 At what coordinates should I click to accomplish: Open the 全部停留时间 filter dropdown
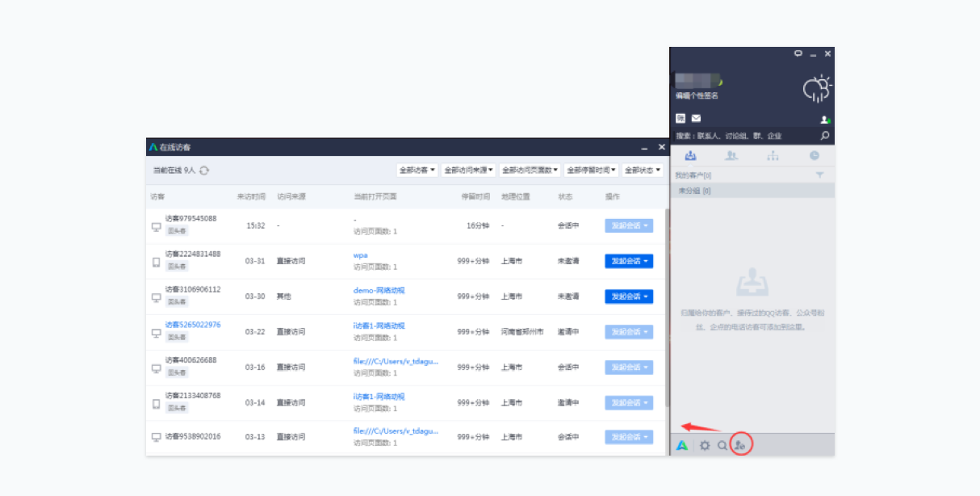(x=592, y=170)
